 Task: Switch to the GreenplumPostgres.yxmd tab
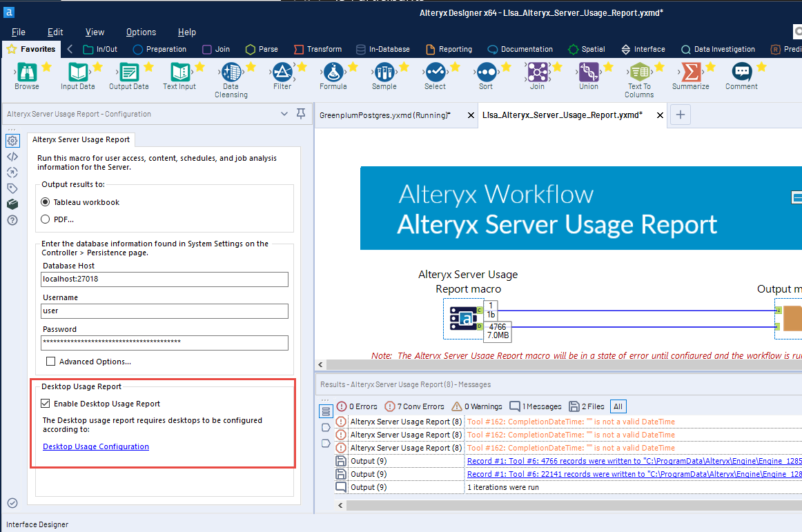(x=385, y=115)
